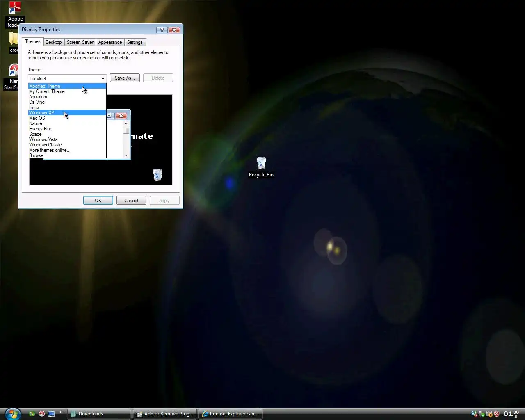Screen dimensions: 525x420
Task: Switch to Internet Explorer taskbar window
Action: coord(231,414)
